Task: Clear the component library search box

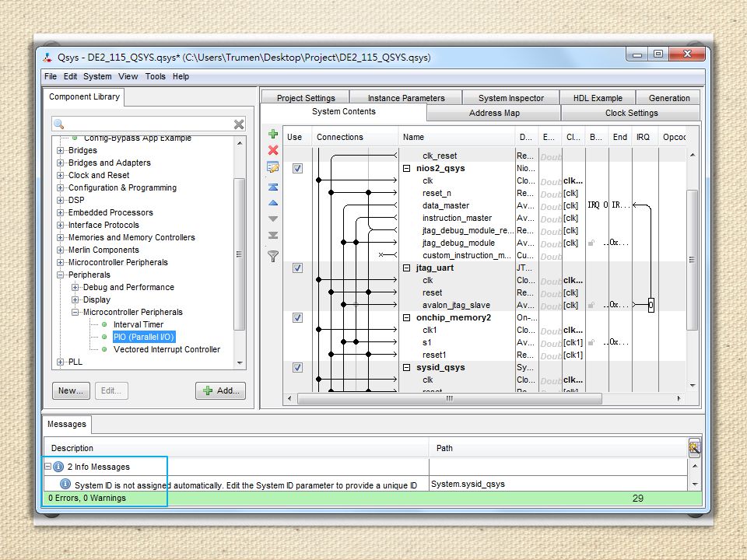Action: tap(239, 124)
